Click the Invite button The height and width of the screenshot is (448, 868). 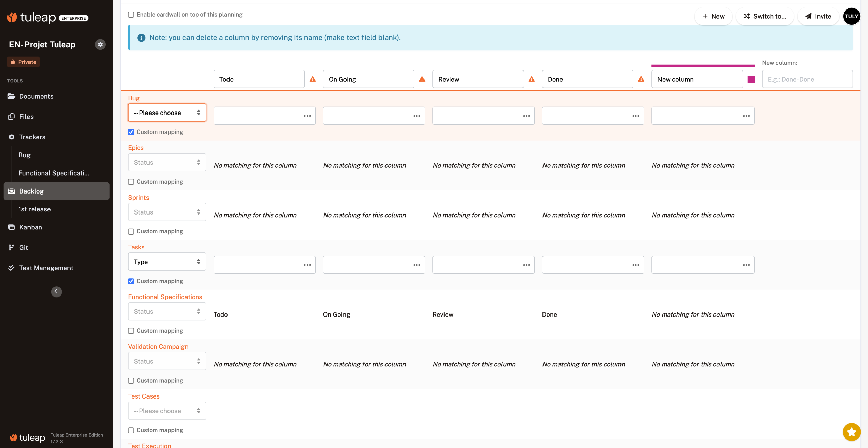[x=818, y=16]
